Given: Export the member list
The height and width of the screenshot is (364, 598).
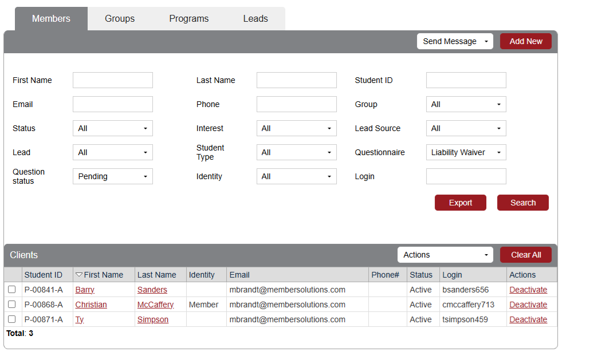Looking at the screenshot, I should [x=460, y=203].
